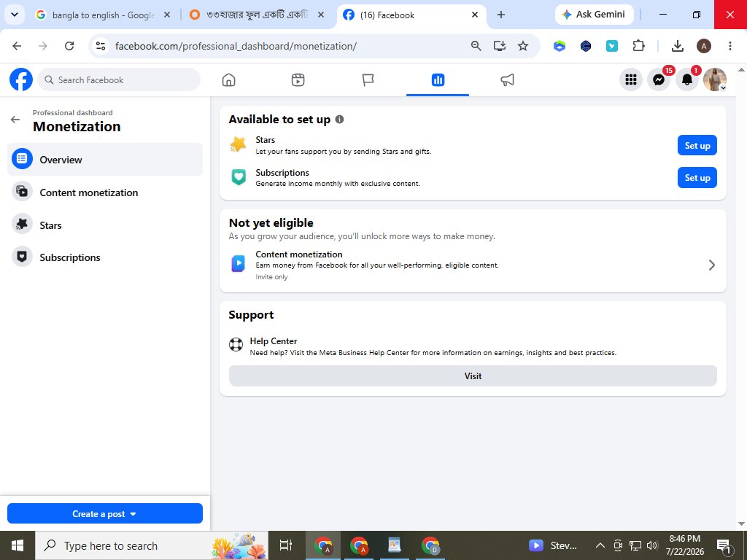
Task: Click the zoom magnifier icon in address bar
Action: (476, 46)
